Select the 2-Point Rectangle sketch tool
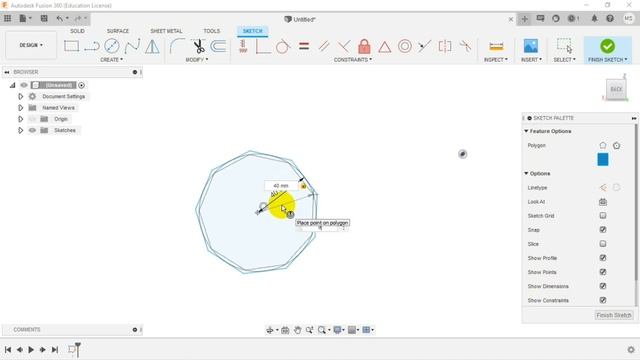Image resolution: width=640 pixels, height=360 pixels. click(x=71, y=46)
